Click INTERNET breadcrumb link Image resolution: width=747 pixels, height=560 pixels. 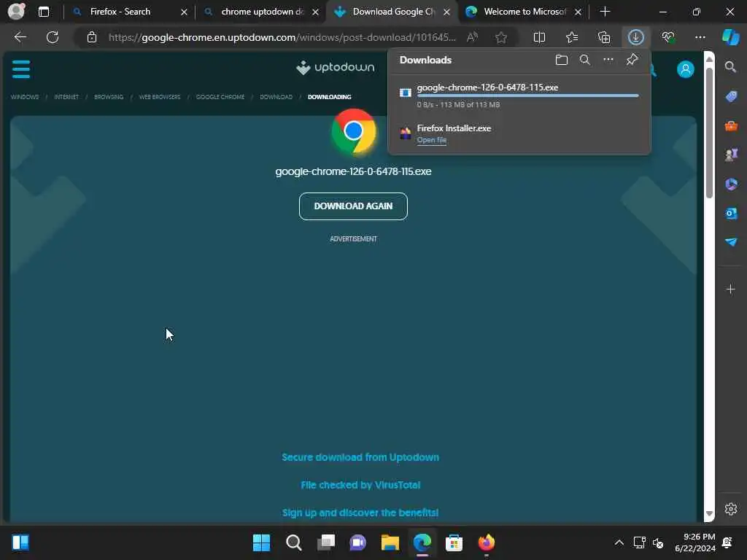click(x=66, y=97)
